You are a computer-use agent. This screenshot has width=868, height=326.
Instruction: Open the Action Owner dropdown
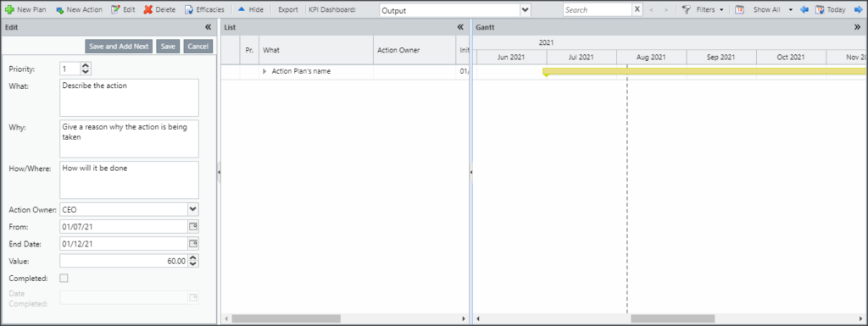[192, 209]
